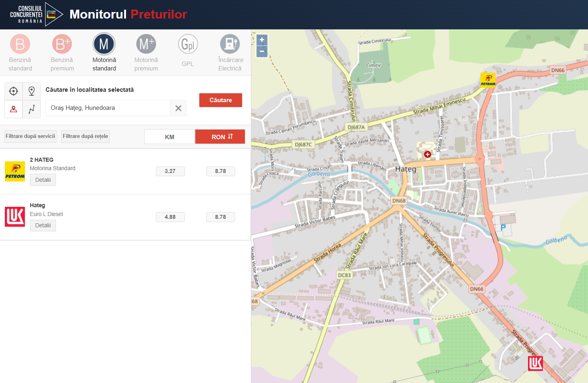This screenshot has width=588, height=383.
Task: Open Detalii for the Lukoil Hateg station
Action: click(43, 225)
